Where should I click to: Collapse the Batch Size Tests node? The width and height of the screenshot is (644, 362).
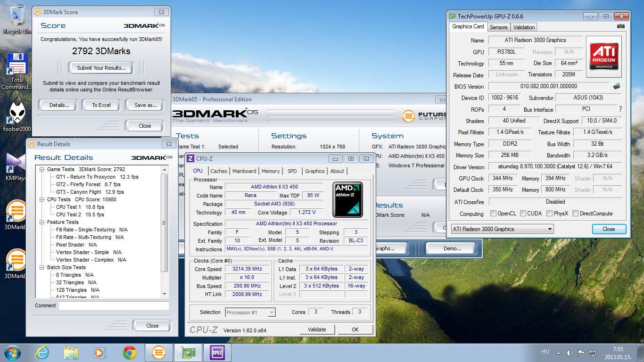tap(42, 267)
